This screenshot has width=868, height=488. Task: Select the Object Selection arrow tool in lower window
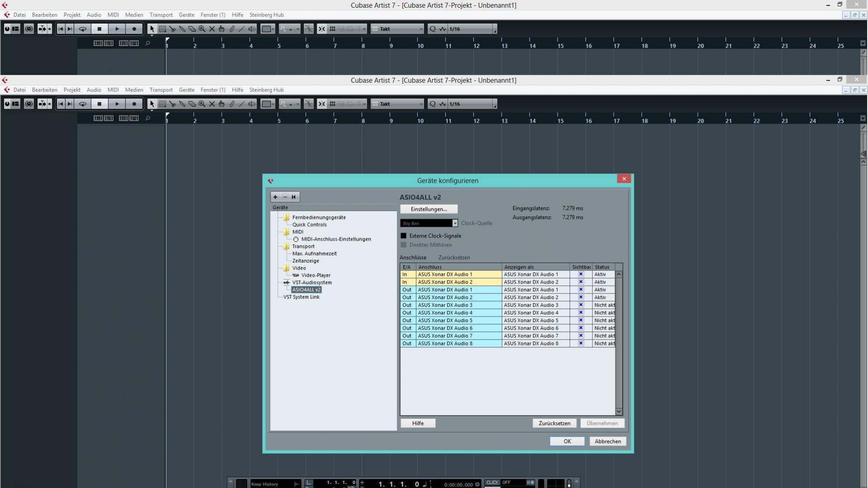pyautogui.click(x=152, y=104)
